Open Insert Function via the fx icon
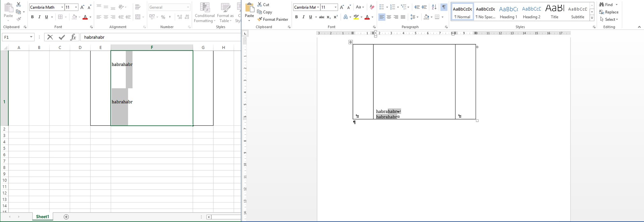 [x=73, y=37]
